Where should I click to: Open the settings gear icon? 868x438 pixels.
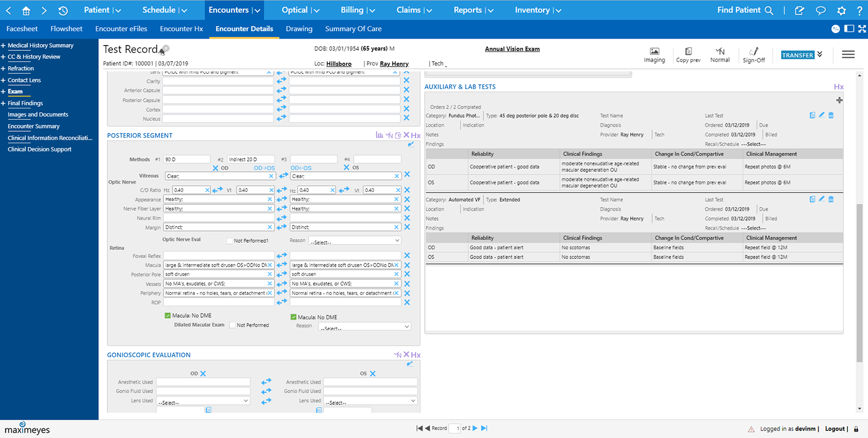tap(841, 10)
